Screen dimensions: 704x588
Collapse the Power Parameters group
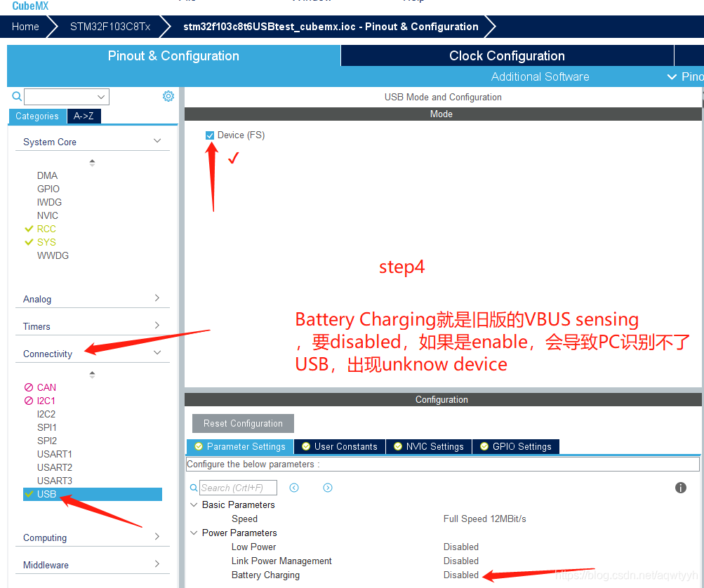[194, 533]
